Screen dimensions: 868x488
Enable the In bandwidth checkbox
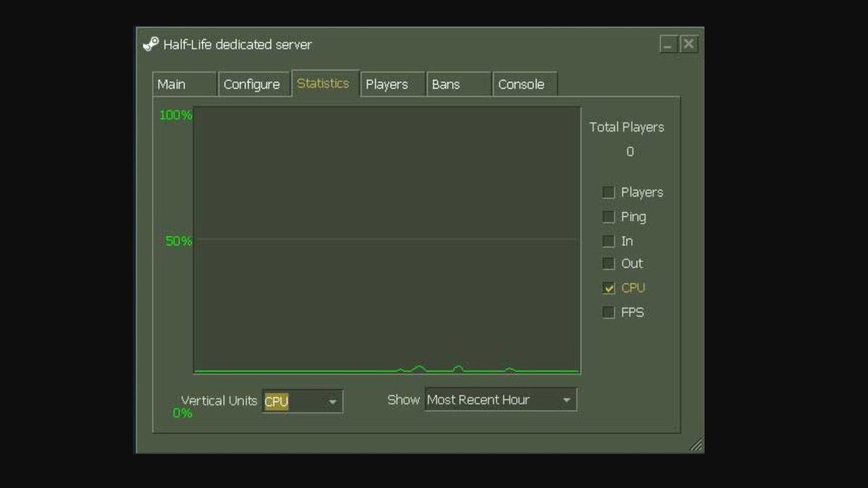[x=608, y=240]
